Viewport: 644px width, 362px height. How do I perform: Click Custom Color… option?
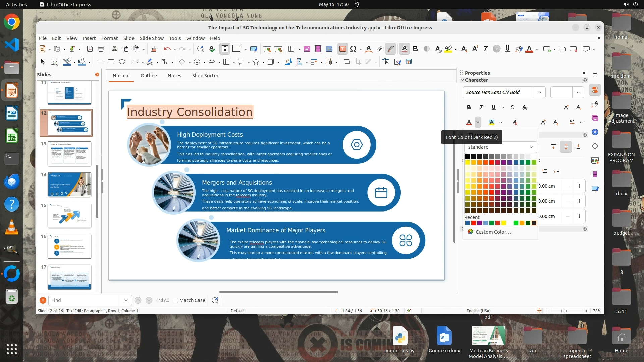(x=493, y=232)
